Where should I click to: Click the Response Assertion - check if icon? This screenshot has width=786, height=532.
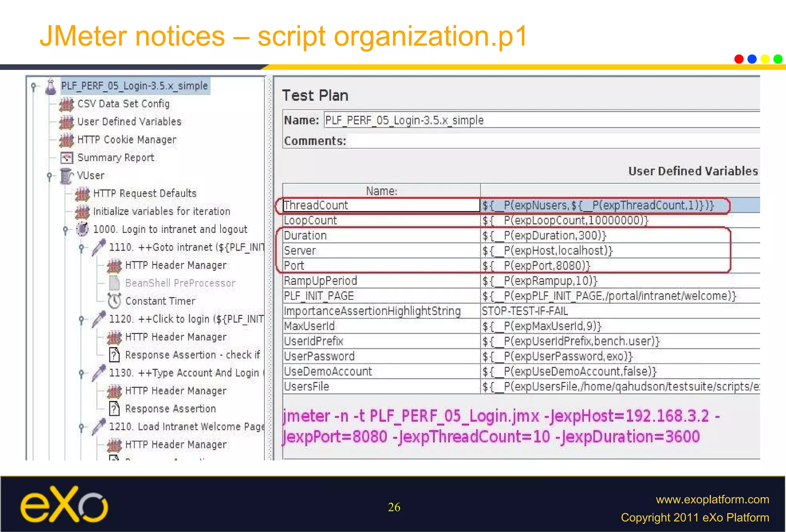click(114, 355)
